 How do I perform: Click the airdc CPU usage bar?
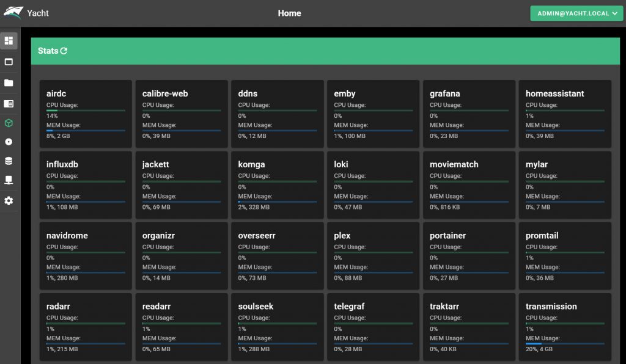pyautogui.click(x=86, y=111)
